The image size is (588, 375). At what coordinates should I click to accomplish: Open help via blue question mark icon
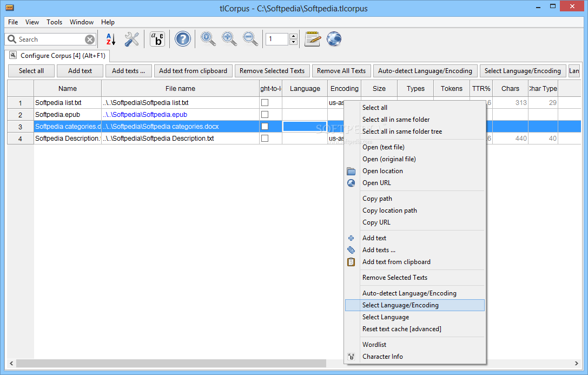183,39
